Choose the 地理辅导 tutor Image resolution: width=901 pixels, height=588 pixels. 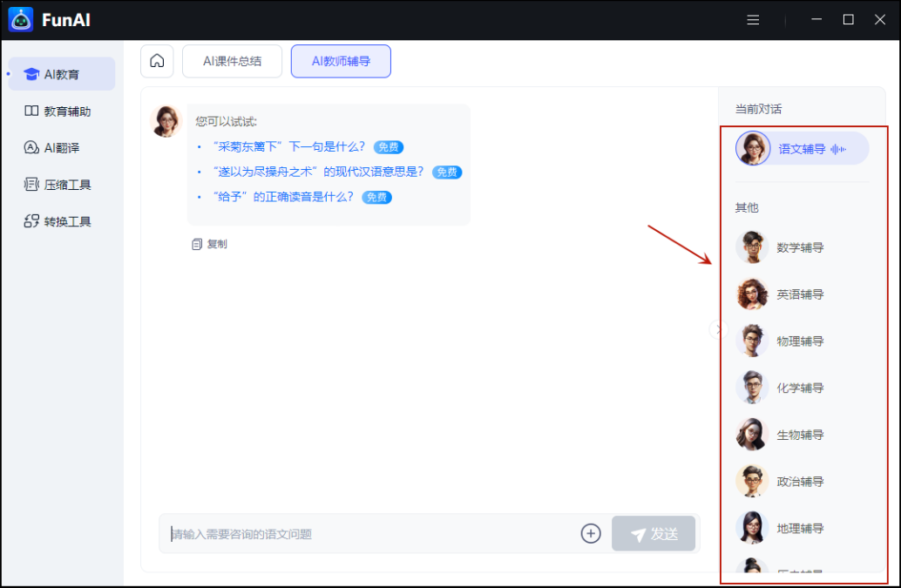coord(801,528)
